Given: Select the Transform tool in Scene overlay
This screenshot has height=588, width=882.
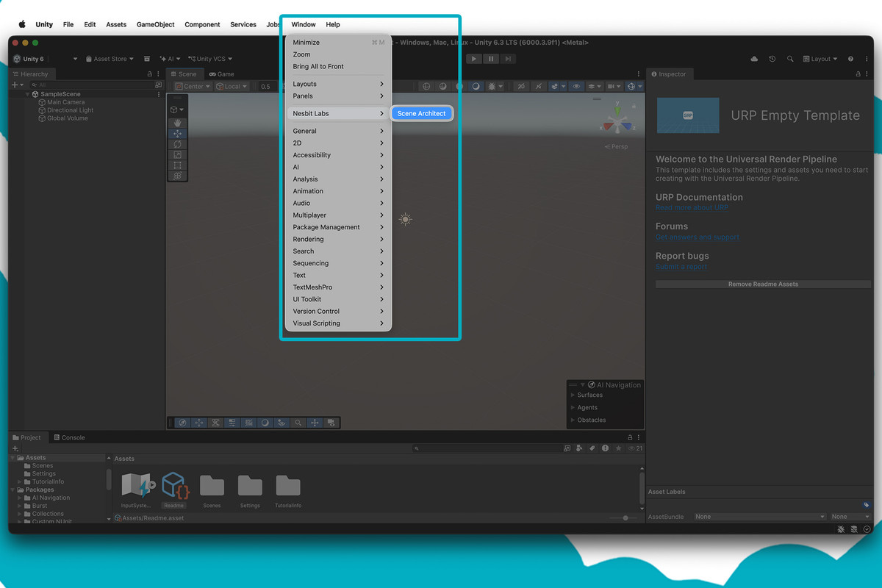Looking at the screenshot, I should click(x=177, y=176).
